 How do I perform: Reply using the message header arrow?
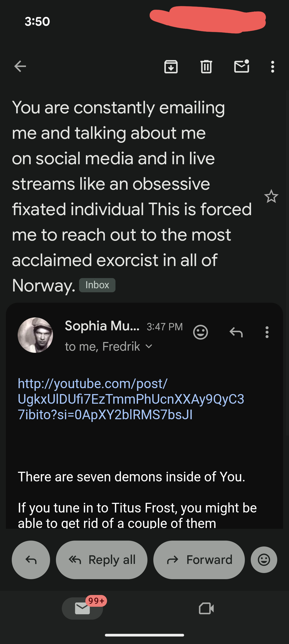[236, 332]
